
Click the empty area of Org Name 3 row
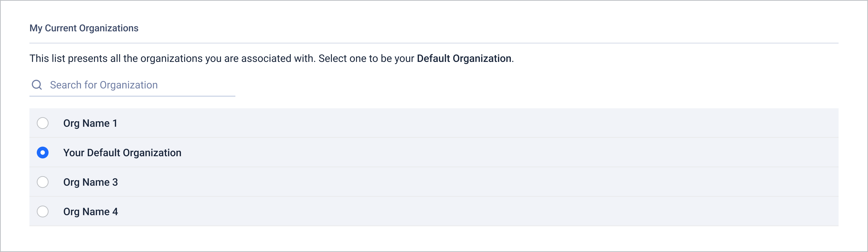tap(472, 182)
